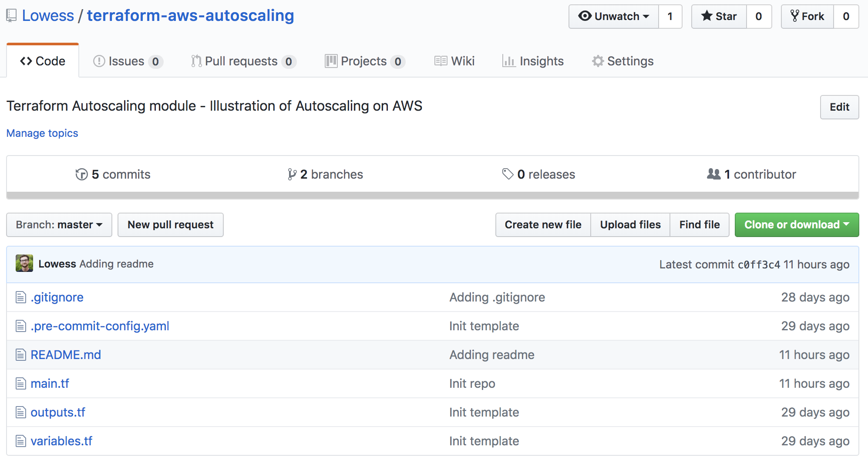Open the Pull requests tab
Screen dimensions: 868x461
click(244, 61)
